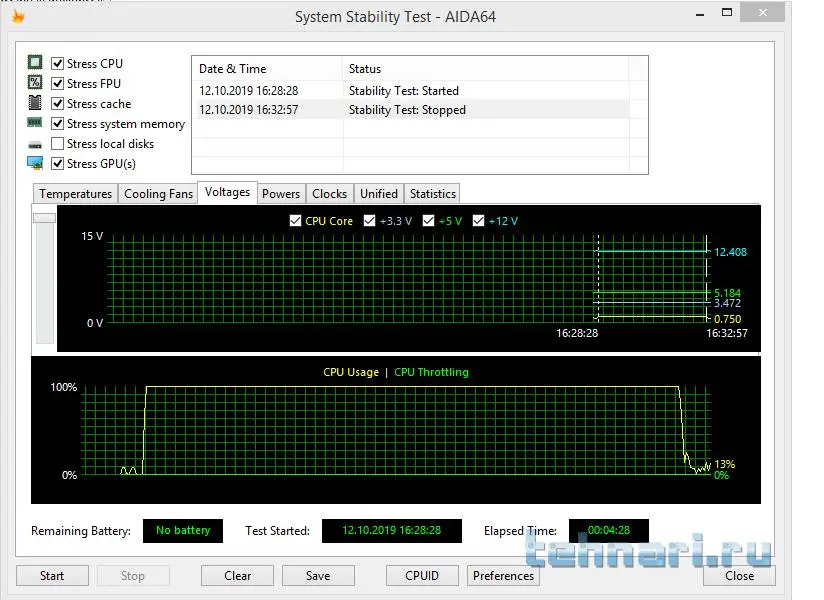This screenshot has width=824, height=600.
Task: Click the 'CPU Usage' graph label
Action: point(351,373)
